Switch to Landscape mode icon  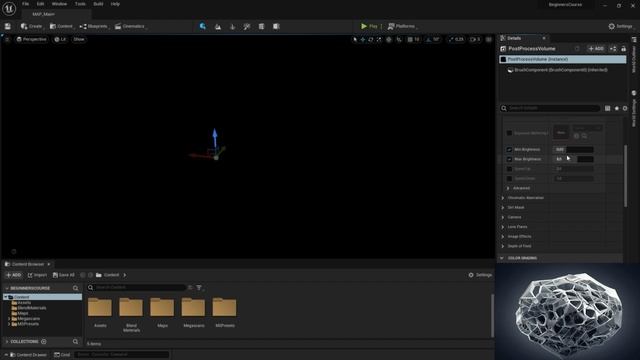[218, 26]
